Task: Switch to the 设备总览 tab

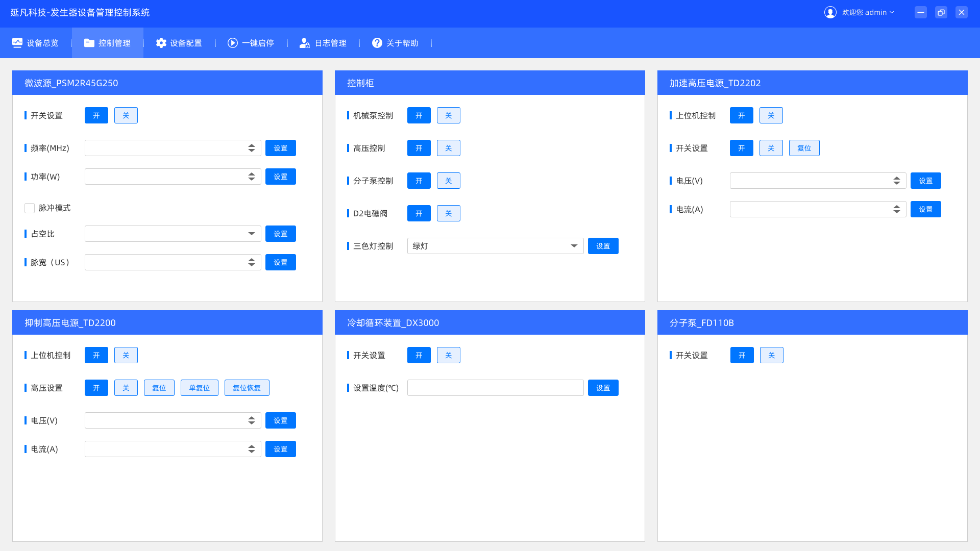Action: tap(36, 43)
